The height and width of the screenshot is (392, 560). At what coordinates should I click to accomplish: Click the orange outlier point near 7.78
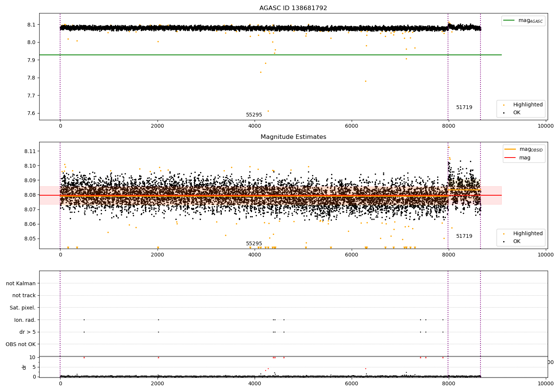[x=365, y=81]
